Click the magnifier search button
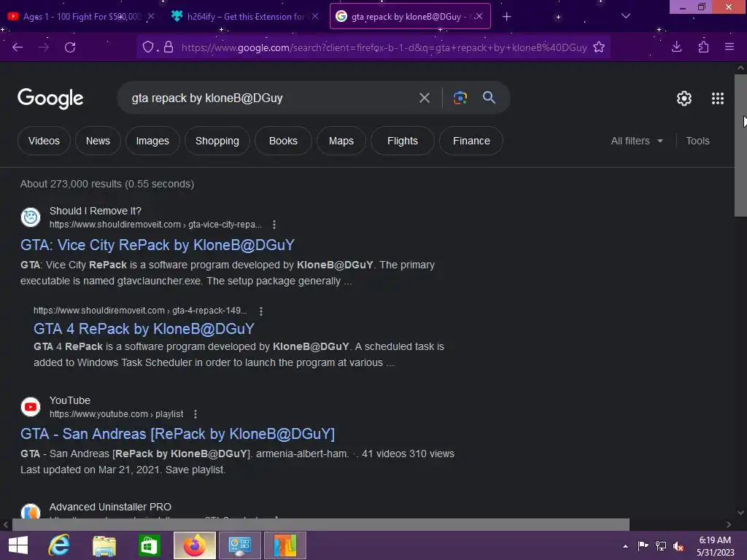Image resolution: width=747 pixels, height=560 pixels. (x=489, y=98)
